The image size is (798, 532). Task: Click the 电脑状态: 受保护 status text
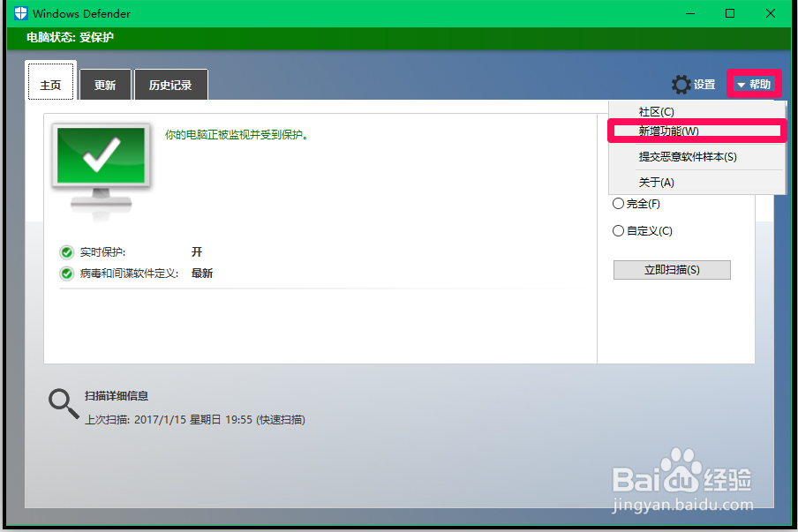coord(71,38)
